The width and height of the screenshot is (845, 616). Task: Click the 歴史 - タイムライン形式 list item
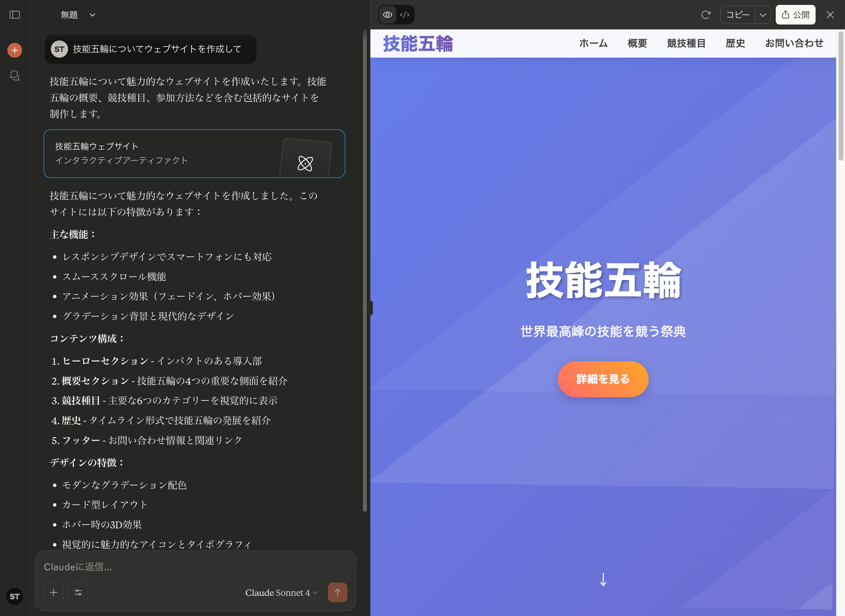161,420
